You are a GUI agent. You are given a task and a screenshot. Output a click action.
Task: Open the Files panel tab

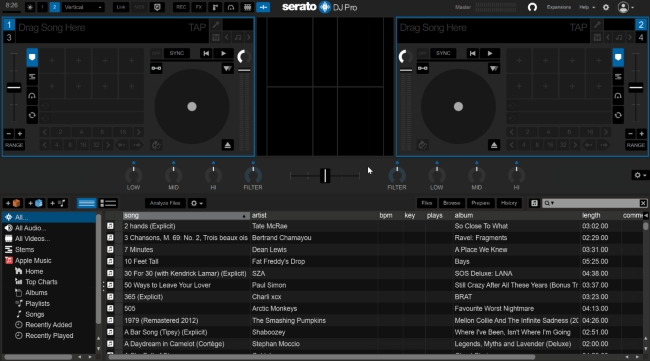tap(427, 203)
